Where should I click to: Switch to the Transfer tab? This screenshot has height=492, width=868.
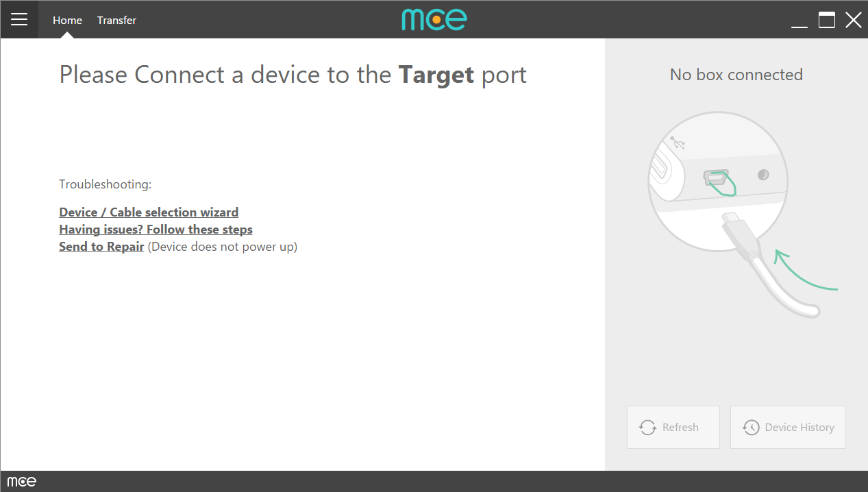click(116, 20)
